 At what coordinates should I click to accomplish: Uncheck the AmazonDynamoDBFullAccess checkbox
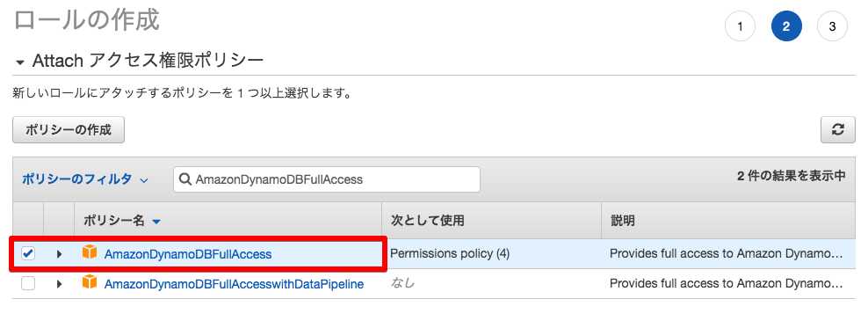(28, 253)
